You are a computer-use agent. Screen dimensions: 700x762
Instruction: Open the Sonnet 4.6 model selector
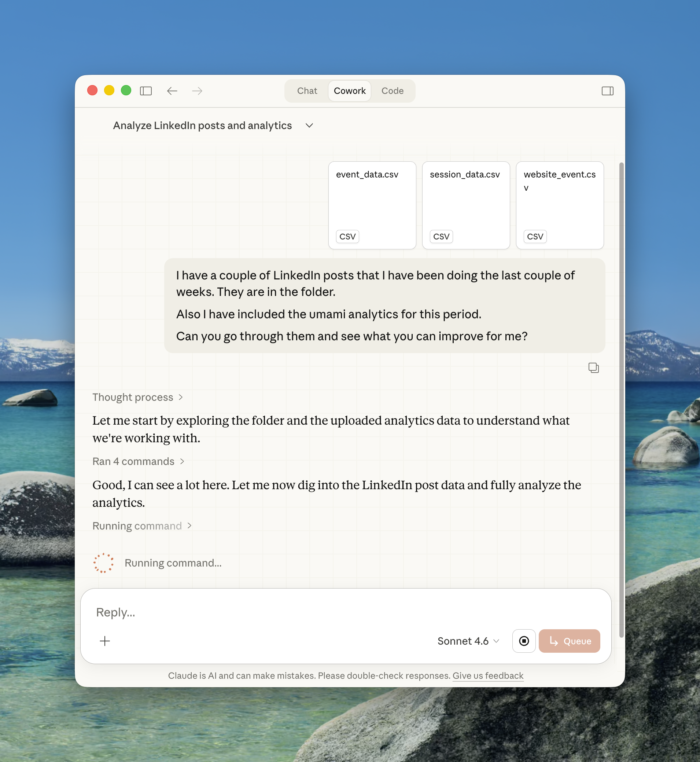tap(468, 641)
